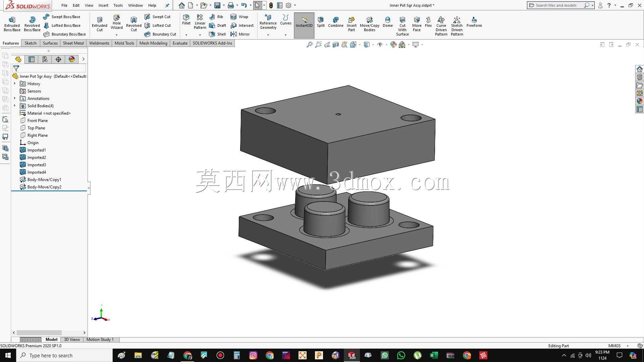The width and height of the screenshot is (644, 362).
Task: Use the Mirror feature tool
Action: coord(240,34)
